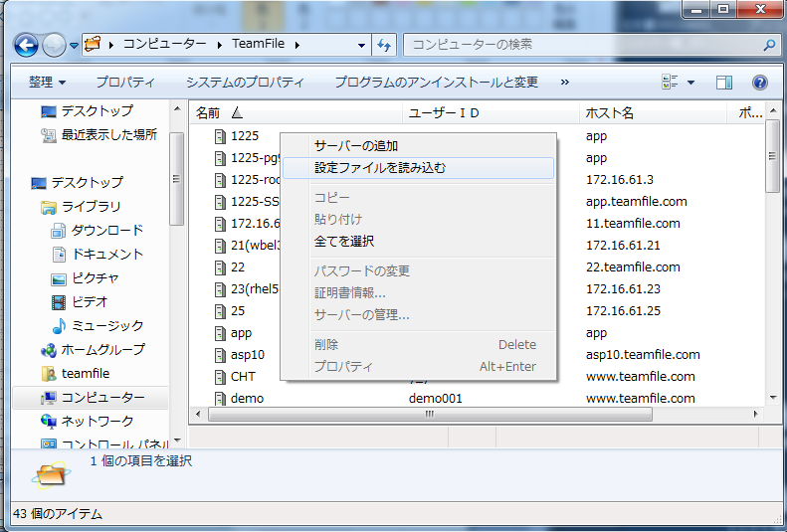
Task: Choose サーバーの追加 from context menu
Action: (356, 146)
